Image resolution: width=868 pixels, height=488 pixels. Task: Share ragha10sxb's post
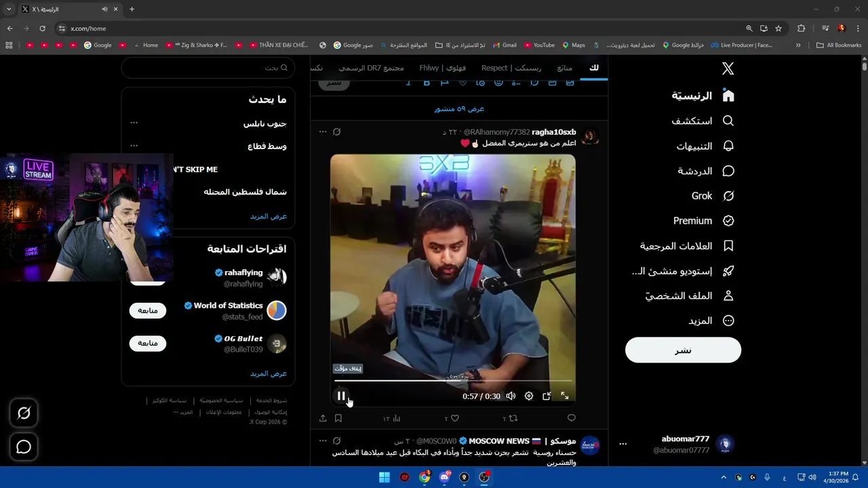point(323,418)
